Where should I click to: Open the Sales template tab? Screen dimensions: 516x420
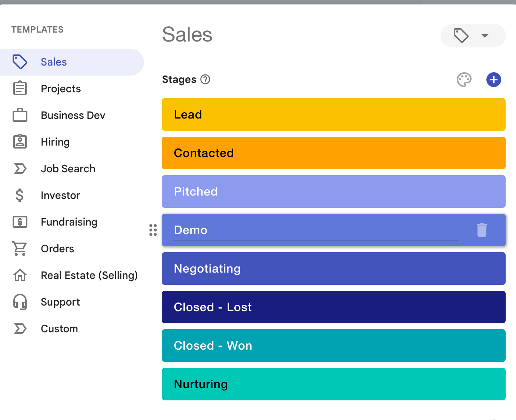point(54,62)
